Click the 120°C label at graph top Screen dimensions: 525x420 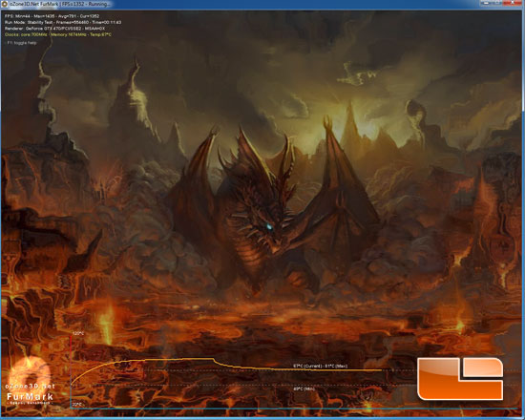tap(78, 333)
